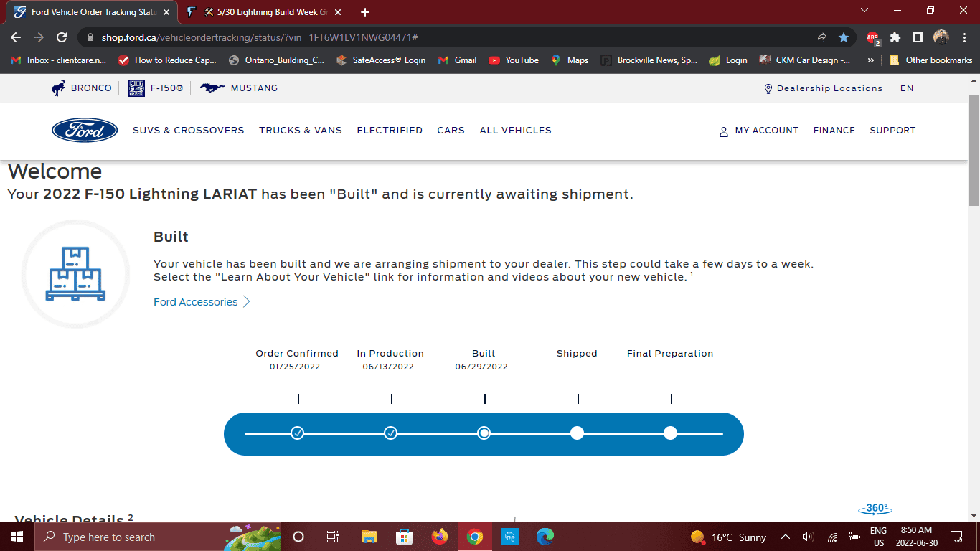Screen dimensions: 980x551
Task: Close the Ford Vehicle Order Tracking tab
Action: (x=166, y=12)
